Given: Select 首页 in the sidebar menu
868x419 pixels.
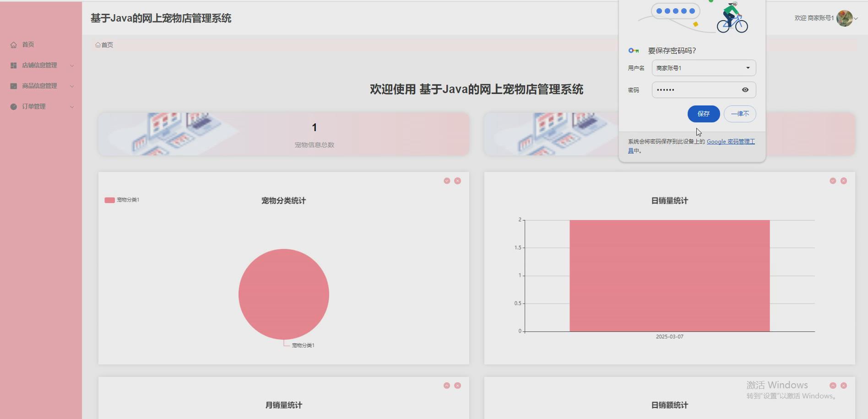Looking at the screenshot, I should point(27,44).
